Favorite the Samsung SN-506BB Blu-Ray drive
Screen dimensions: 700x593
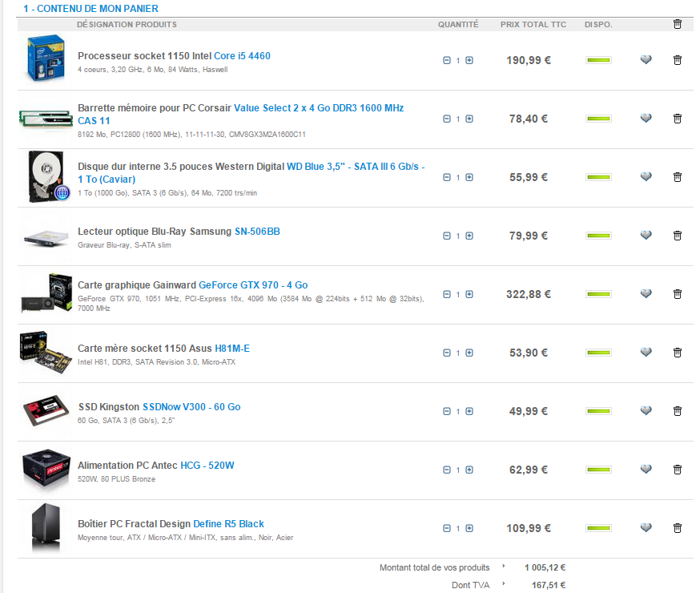(x=646, y=235)
